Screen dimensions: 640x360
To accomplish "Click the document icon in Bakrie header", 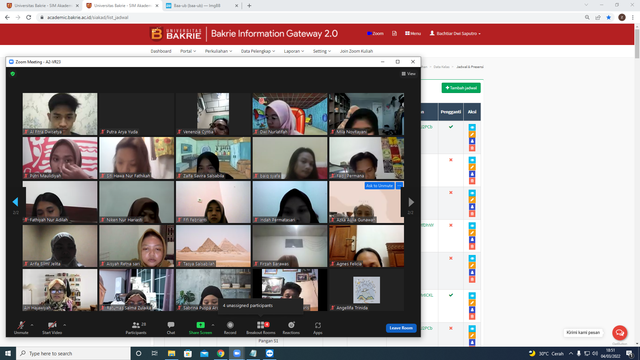I will click(394, 33).
